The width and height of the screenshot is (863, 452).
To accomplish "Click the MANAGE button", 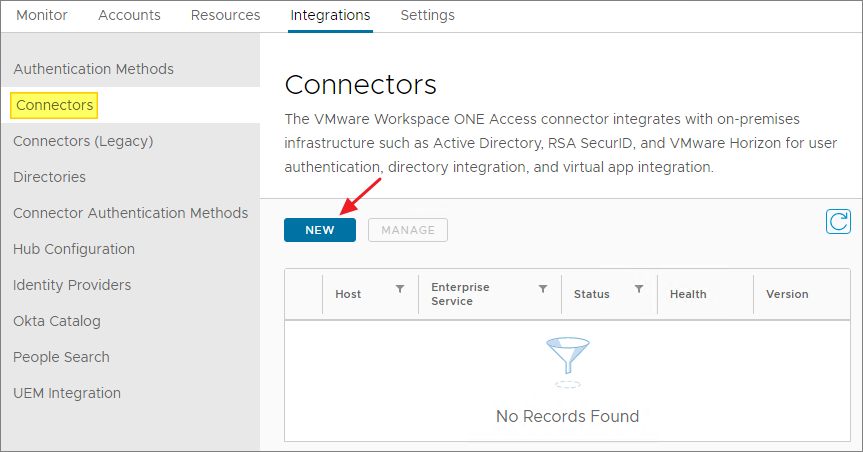I will 408,230.
